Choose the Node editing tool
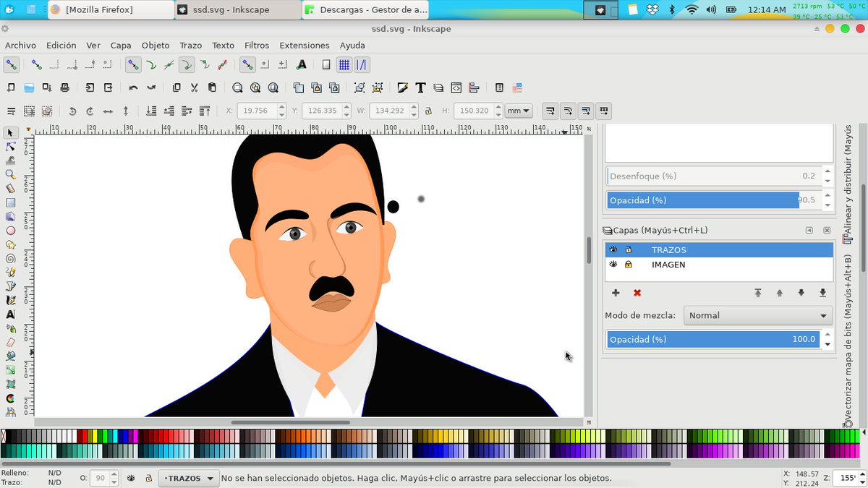This screenshot has width=868, height=488. [10, 147]
